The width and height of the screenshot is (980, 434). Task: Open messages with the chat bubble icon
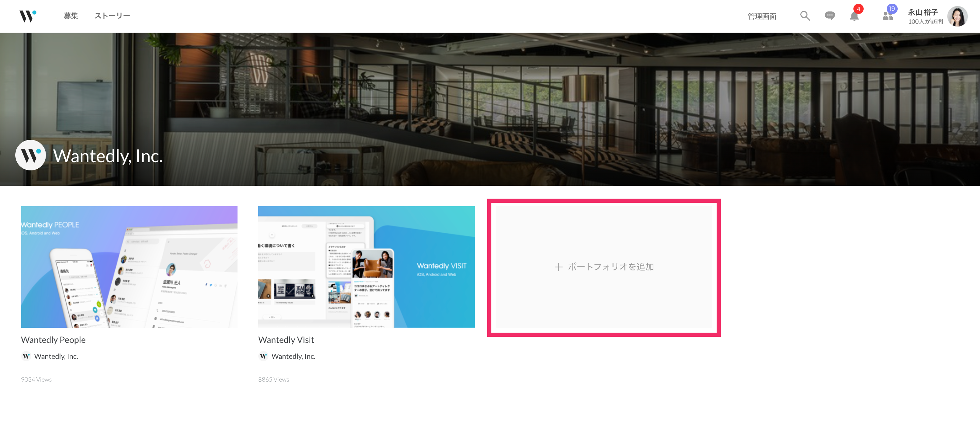click(830, 16)
